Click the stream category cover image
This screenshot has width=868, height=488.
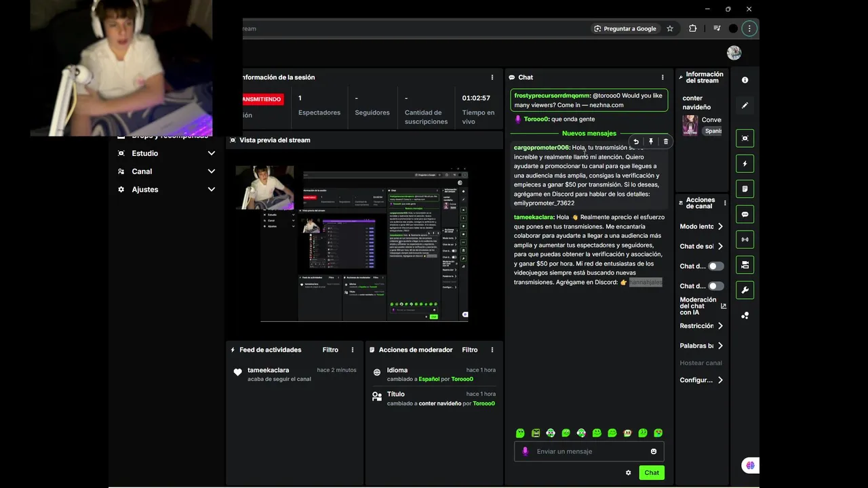pyautogui.click(x=690, y=125)
